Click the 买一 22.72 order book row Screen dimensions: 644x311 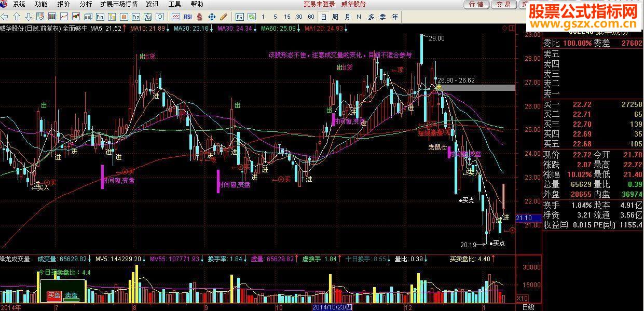click(593, 105)
